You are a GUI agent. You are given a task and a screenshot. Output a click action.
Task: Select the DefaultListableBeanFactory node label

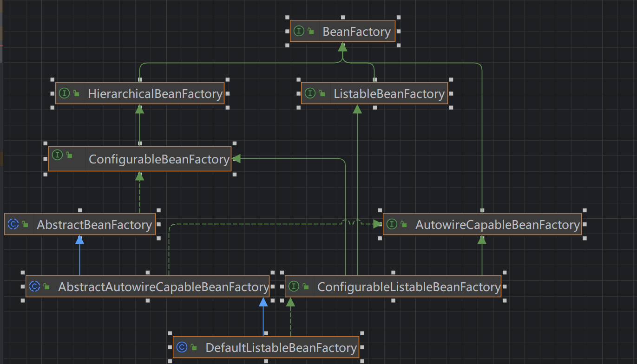281,348
